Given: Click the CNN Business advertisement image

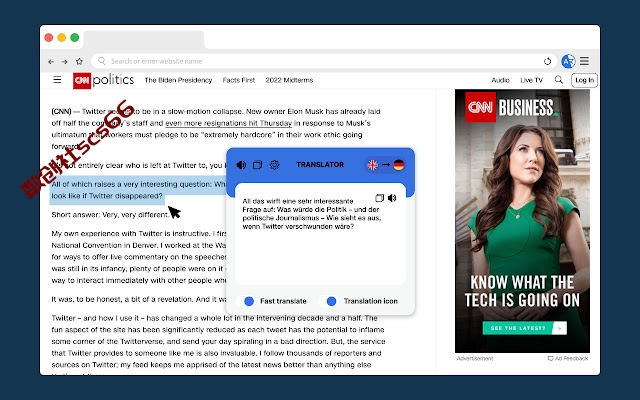Looking at the screenshot, I should click(522, 221).
